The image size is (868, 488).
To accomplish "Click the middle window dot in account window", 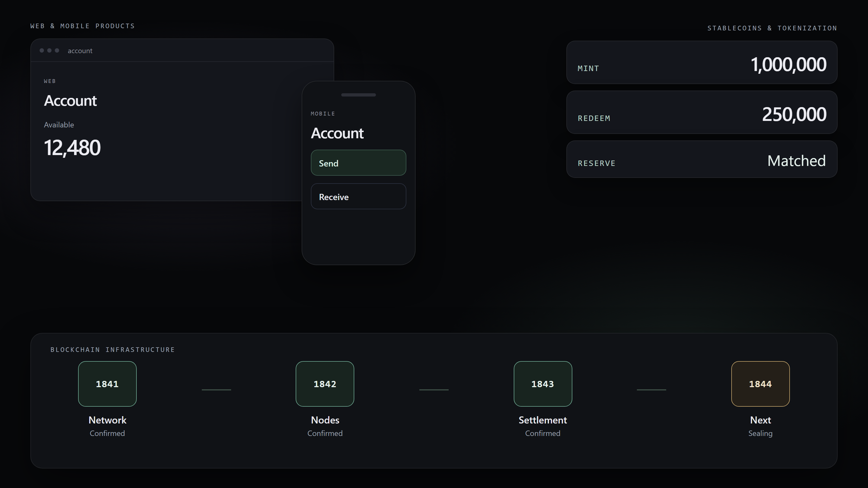I will point(49,50).
